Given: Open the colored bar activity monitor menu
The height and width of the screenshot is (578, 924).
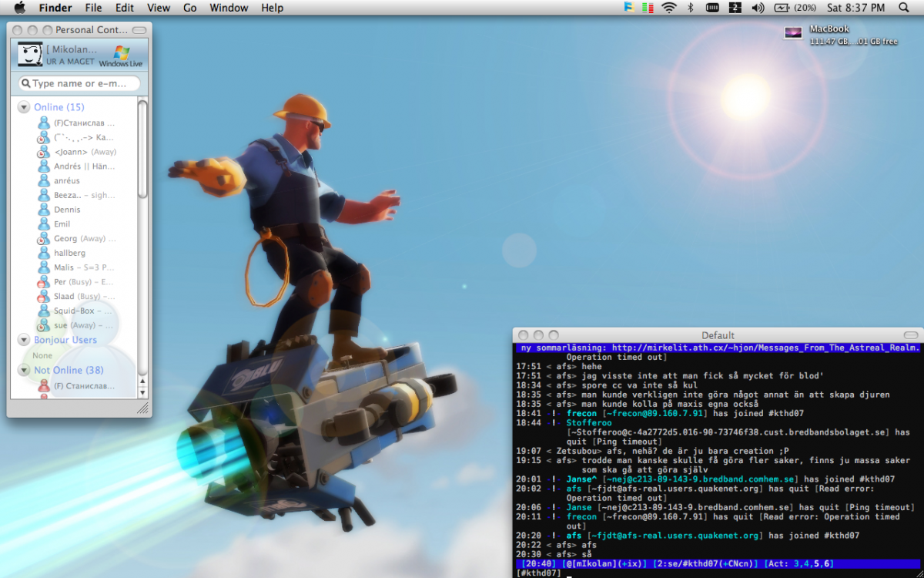Looking at the screenshot, I should 648,8.
